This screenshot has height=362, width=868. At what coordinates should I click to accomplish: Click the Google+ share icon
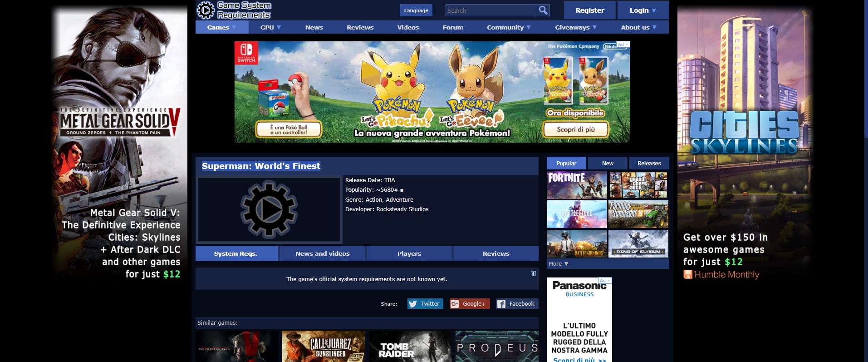pos(455,304)
